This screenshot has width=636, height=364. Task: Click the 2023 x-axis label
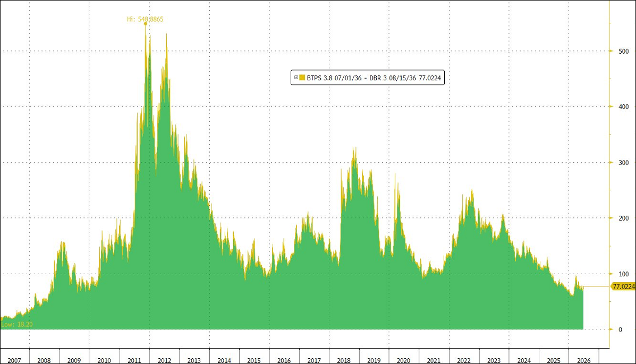click(x=494, y=360)
